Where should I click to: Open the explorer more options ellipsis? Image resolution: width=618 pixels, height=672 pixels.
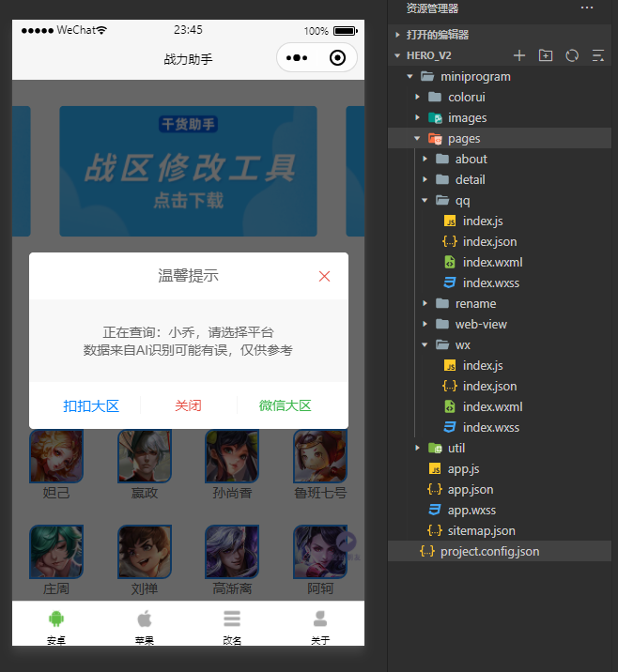click(x=587, y=8)
